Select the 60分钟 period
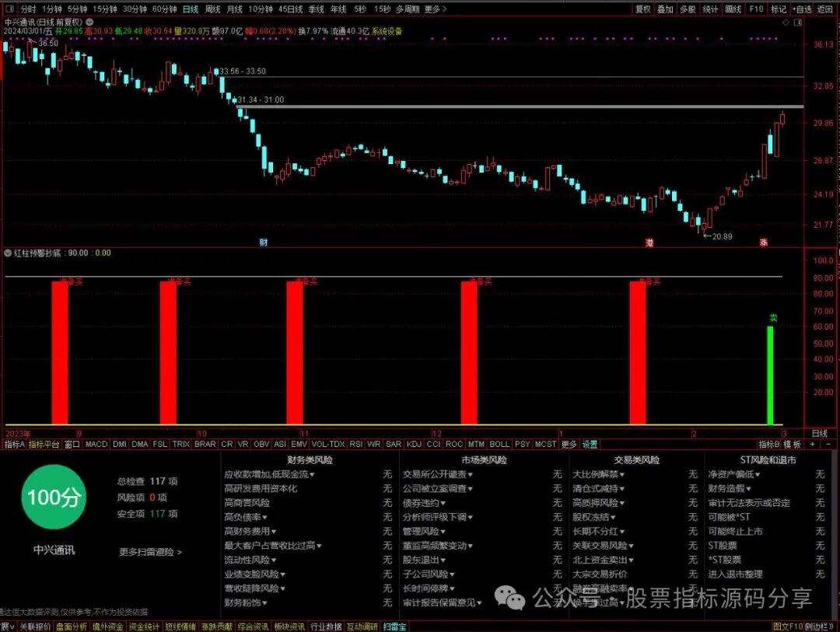Screen dimensions: 840x632 click(x=164, y=9)
